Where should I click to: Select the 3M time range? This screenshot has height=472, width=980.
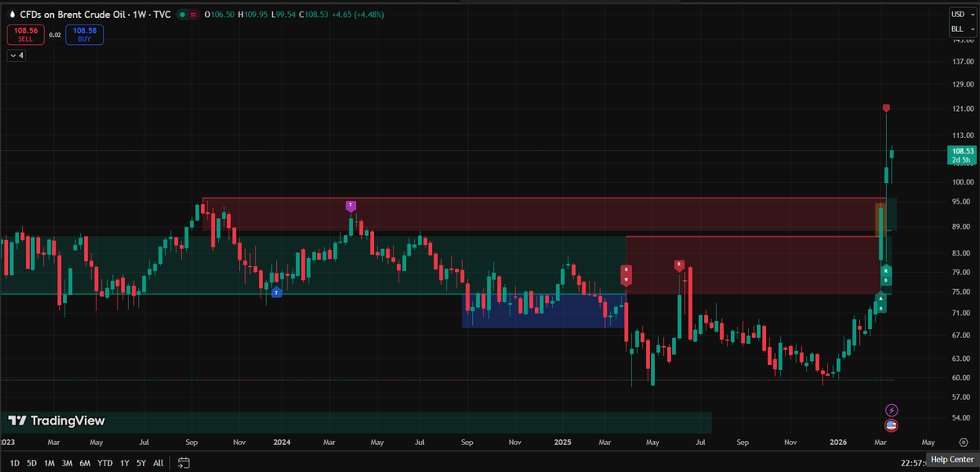[67, 463]
